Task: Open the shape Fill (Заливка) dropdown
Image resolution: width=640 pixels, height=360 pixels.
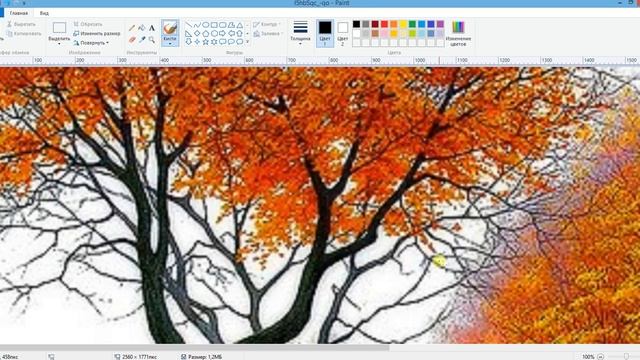Action: coord(268,34)
